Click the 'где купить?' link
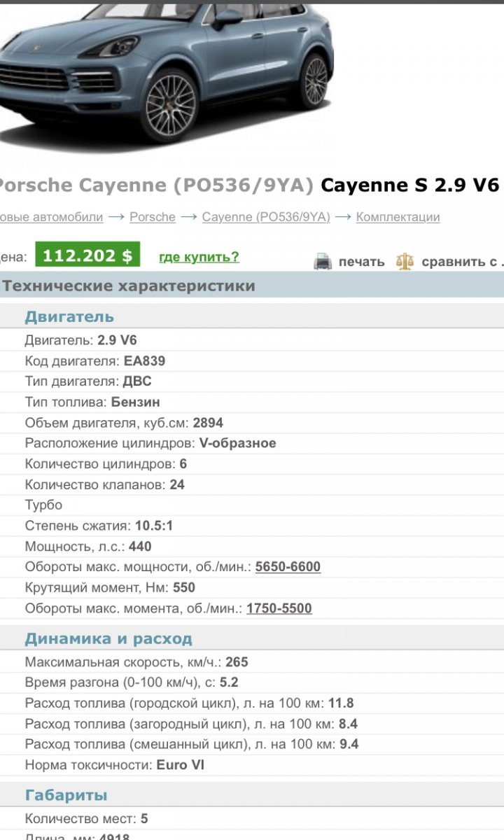This screenshot has height=840, width=504. (x=199, y=257)
